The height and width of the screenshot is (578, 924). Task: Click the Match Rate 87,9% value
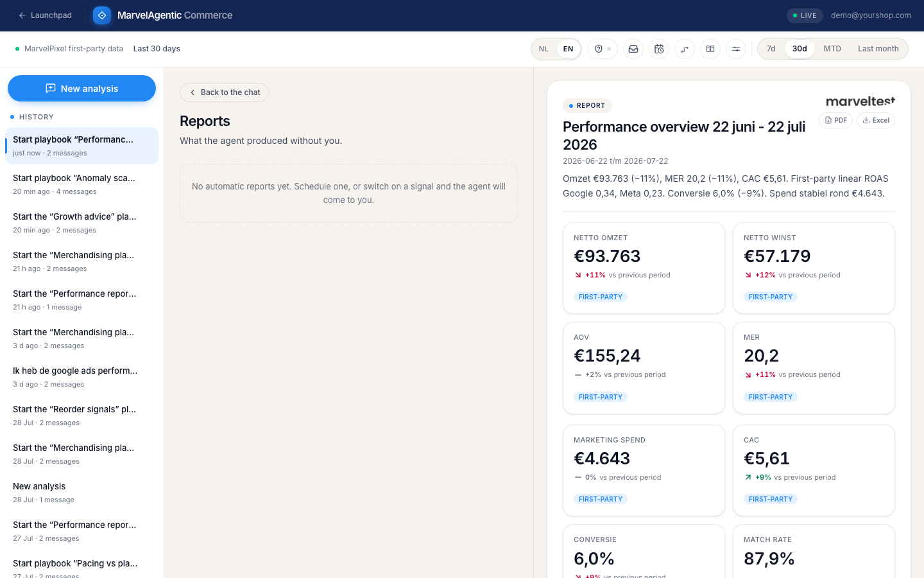pos(769,559)
